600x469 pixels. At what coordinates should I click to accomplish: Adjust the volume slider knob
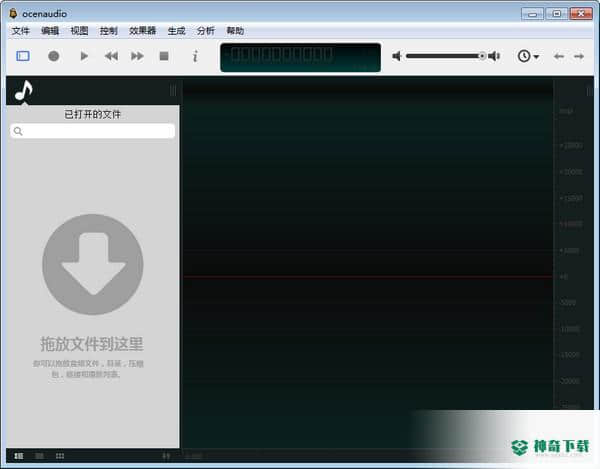point(482,56)
